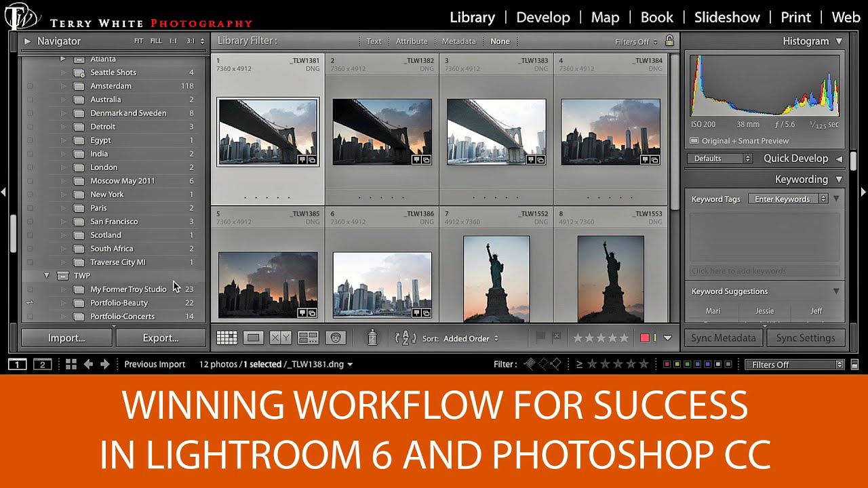Screen dimensions: 868x488
Task: Filter by flagged photos
Action: coord(530,365)
